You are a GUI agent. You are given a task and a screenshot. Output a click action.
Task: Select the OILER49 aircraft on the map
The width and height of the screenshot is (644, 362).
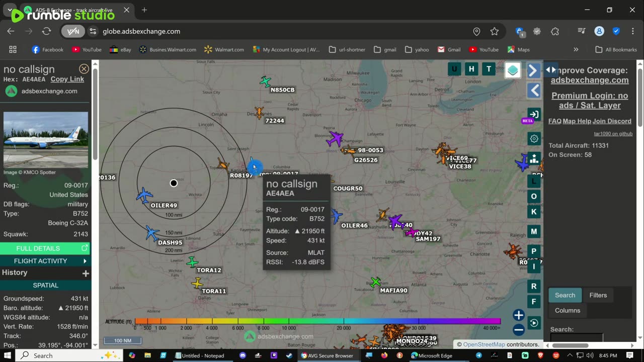tap(144, 195)
